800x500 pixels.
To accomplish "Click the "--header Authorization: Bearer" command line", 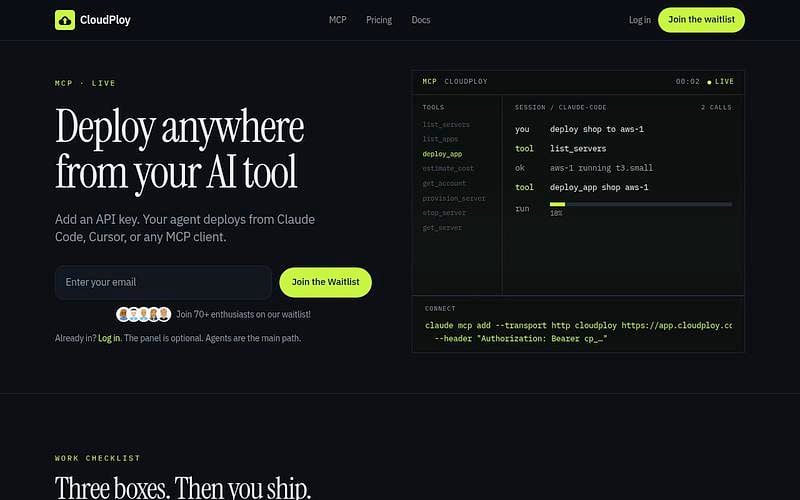I will pos(521,339).
